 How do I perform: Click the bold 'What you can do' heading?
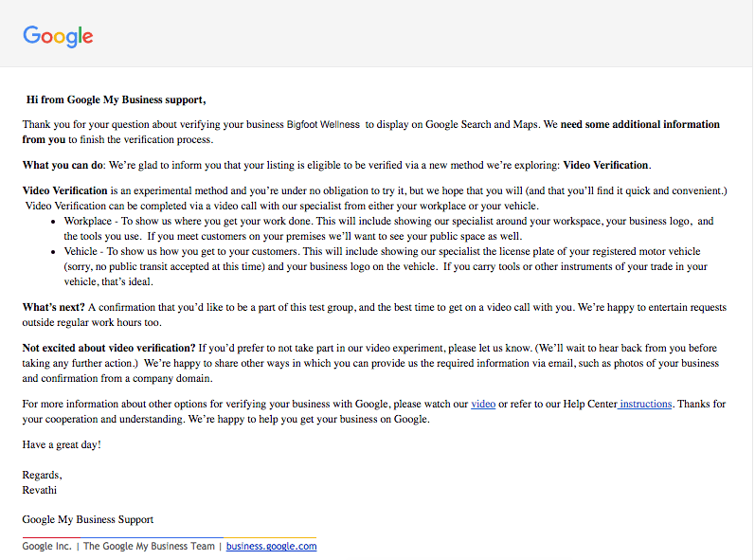pos(63,165)
